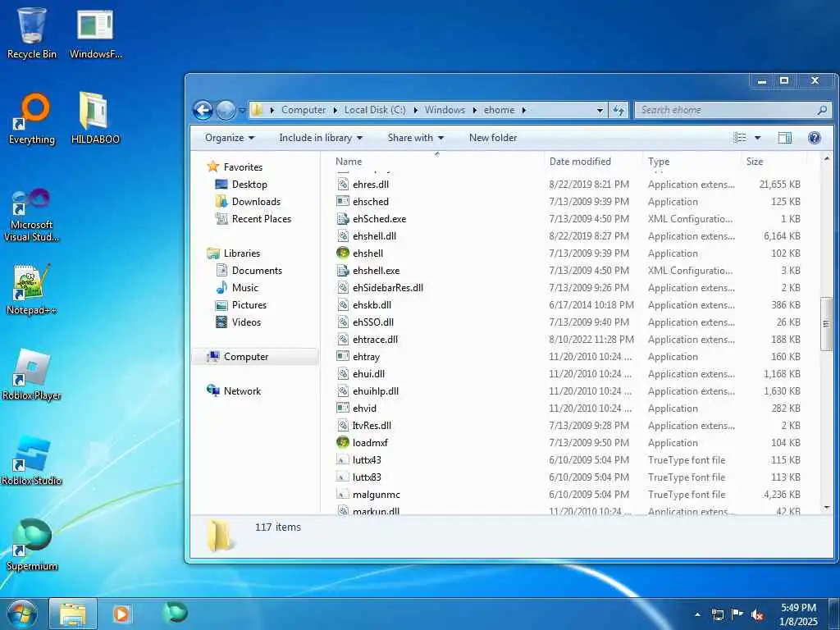Click the Windows Start orb
Viewport: 840px width, 630px height.
point(22,614)
